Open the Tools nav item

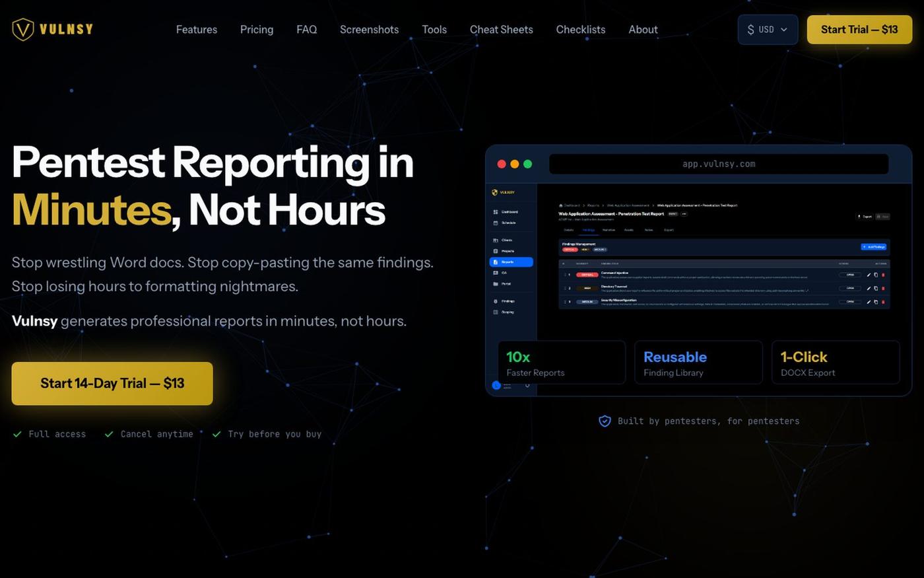click(x=434, y=30)
